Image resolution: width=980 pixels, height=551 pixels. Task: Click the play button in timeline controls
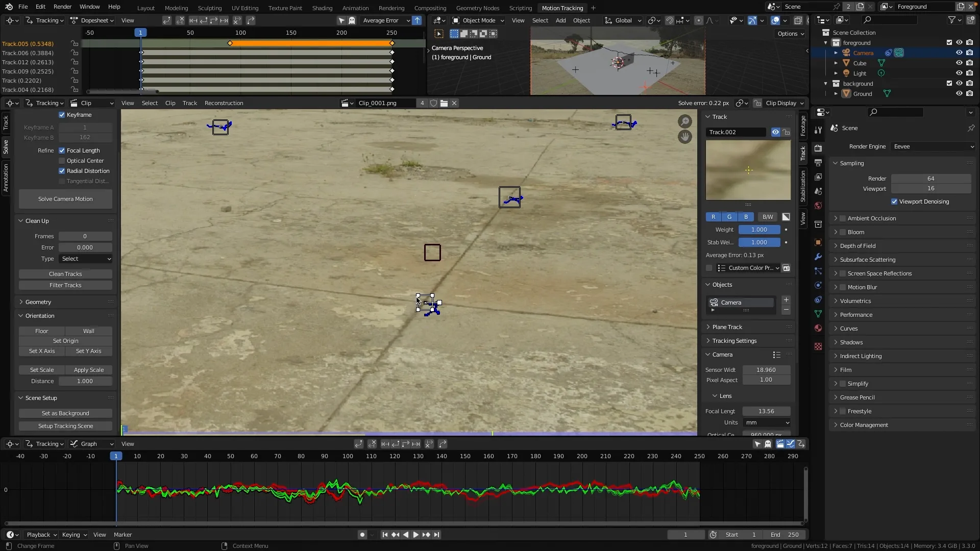[x=414, y=534]
